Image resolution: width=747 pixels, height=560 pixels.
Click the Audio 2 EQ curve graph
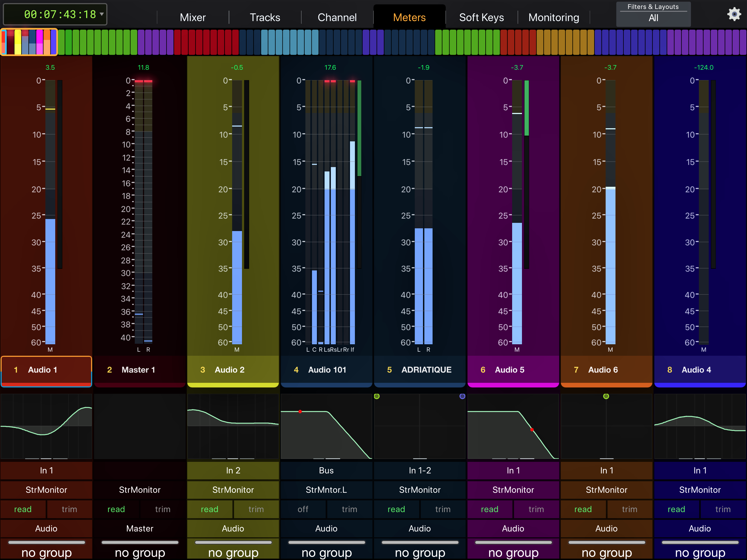pyautogui.click(x=233, y=426)
